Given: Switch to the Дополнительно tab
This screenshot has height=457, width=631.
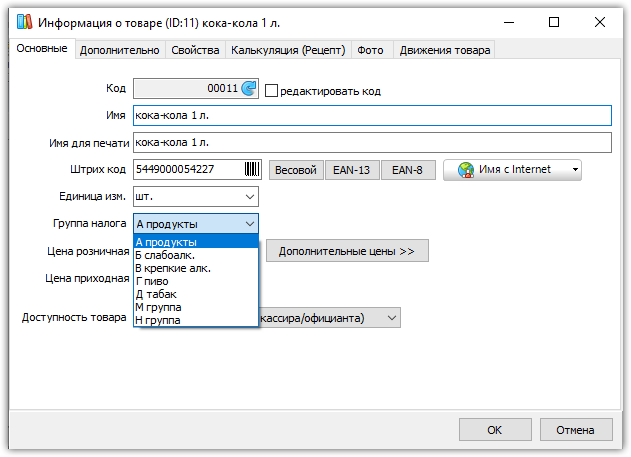Looking at the screenshot, I should pyautogui.click(x=120, y=50).
